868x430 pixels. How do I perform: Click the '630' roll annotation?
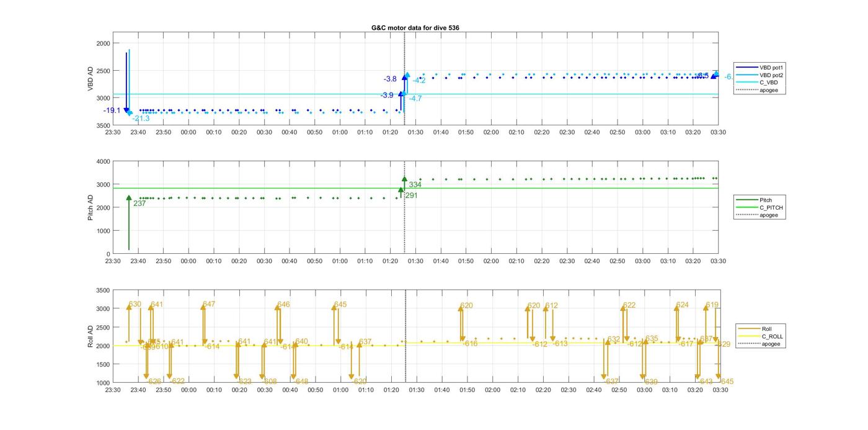pyautogui.click(x=135, y=304)
